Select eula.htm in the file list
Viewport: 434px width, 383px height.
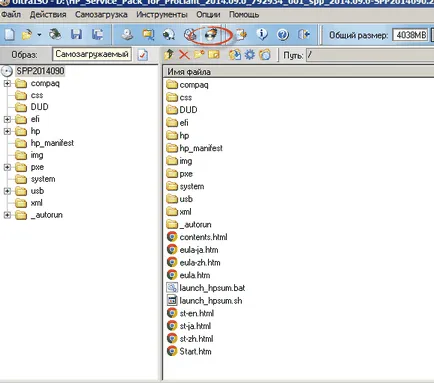coord(195,275)
